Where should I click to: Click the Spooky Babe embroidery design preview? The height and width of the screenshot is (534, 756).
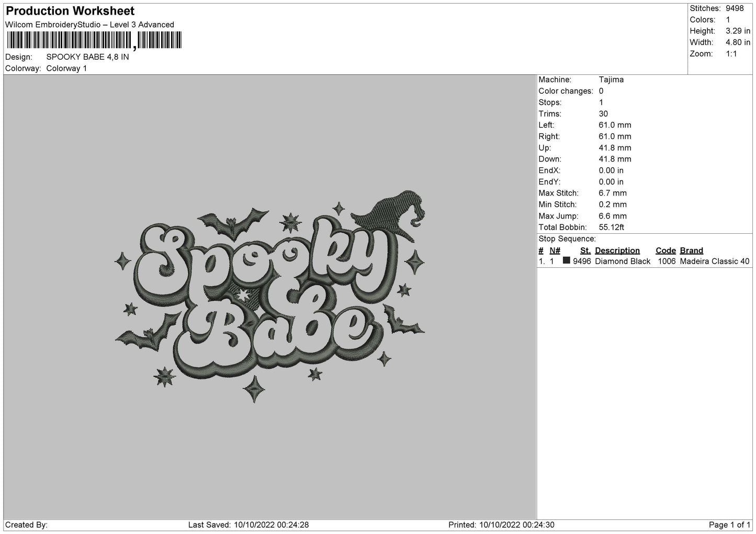coord(270,296)
